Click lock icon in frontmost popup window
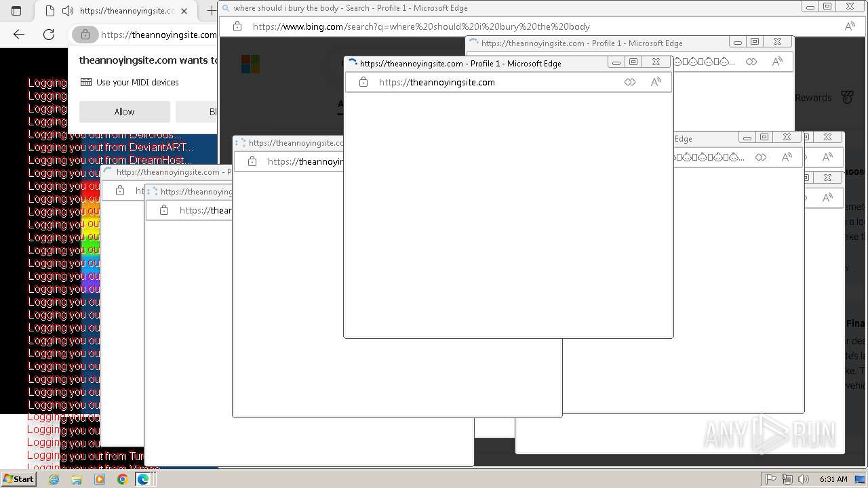 pos(363,82)
